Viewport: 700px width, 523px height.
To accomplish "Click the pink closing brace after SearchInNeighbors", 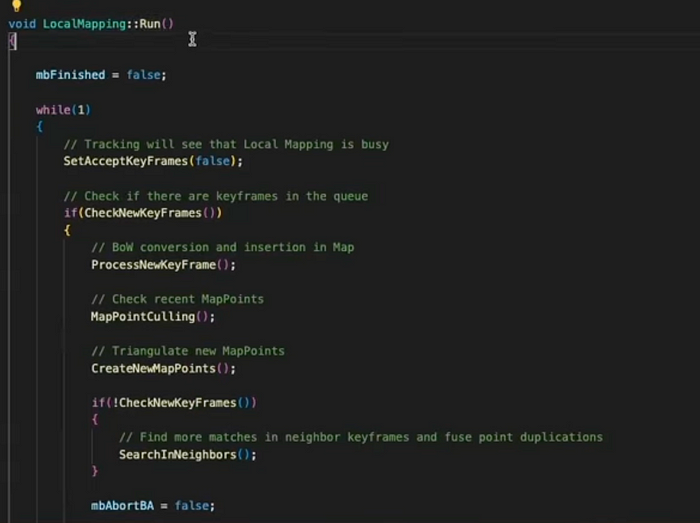I will [95, 471].
